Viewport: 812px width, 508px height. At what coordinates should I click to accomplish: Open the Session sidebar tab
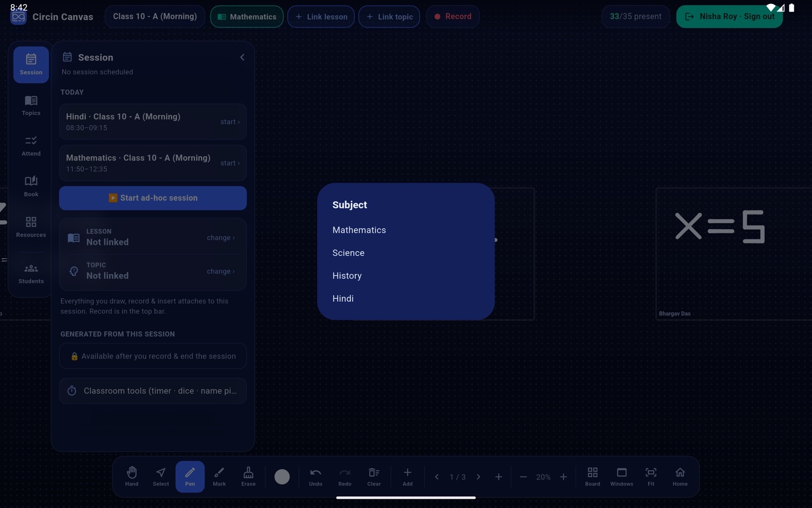tap(31, 65)
